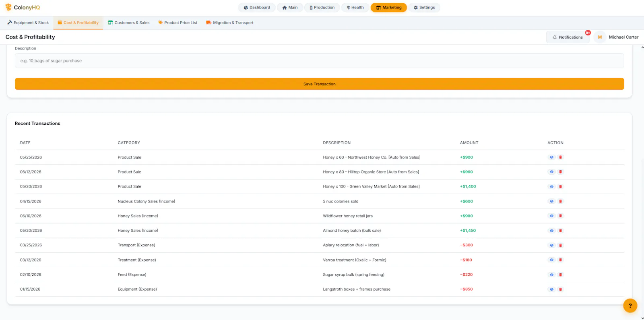Show details for the Varroa treatment transaction
Viewport: 644px width, 320px height.
551,260
